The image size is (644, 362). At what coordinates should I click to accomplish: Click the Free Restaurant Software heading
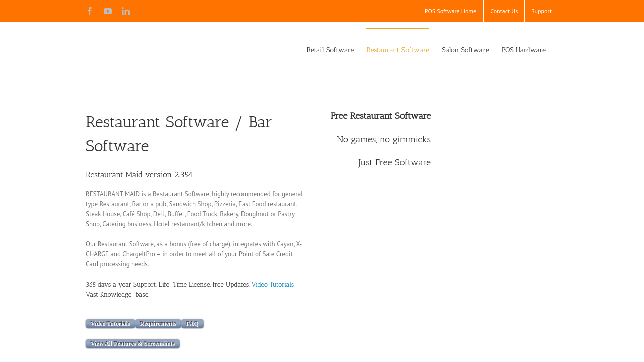(380, 116)
